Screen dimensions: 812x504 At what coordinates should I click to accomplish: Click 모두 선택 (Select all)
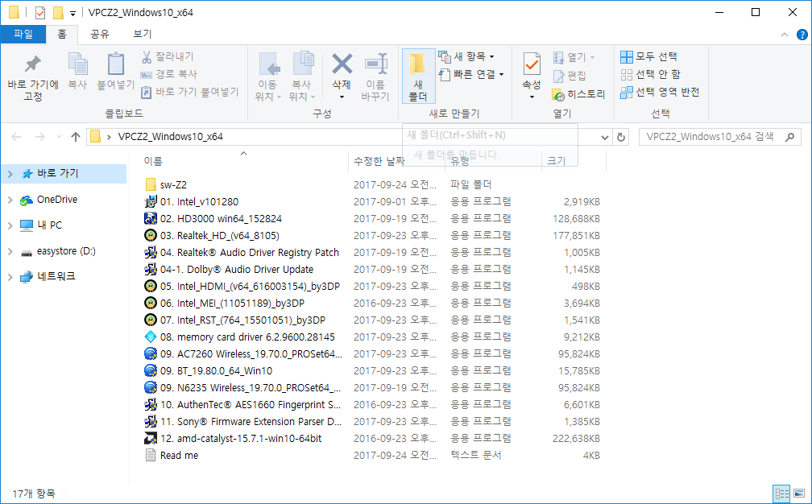648,56
